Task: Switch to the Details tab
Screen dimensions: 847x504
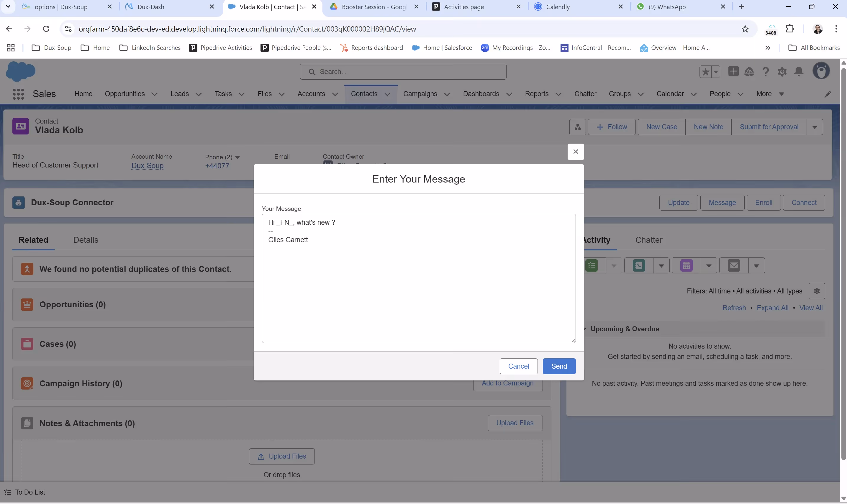Action: [x=86, y=240]
